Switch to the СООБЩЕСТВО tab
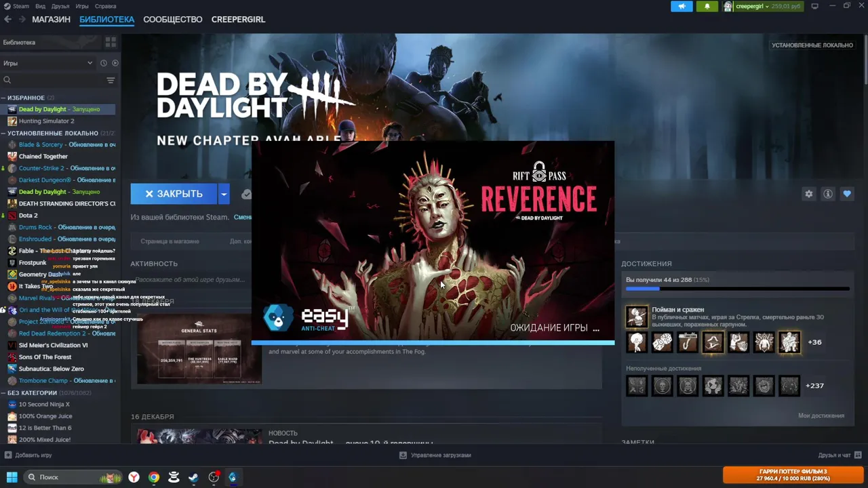This screenshot has height=488, width=868. 173,20
